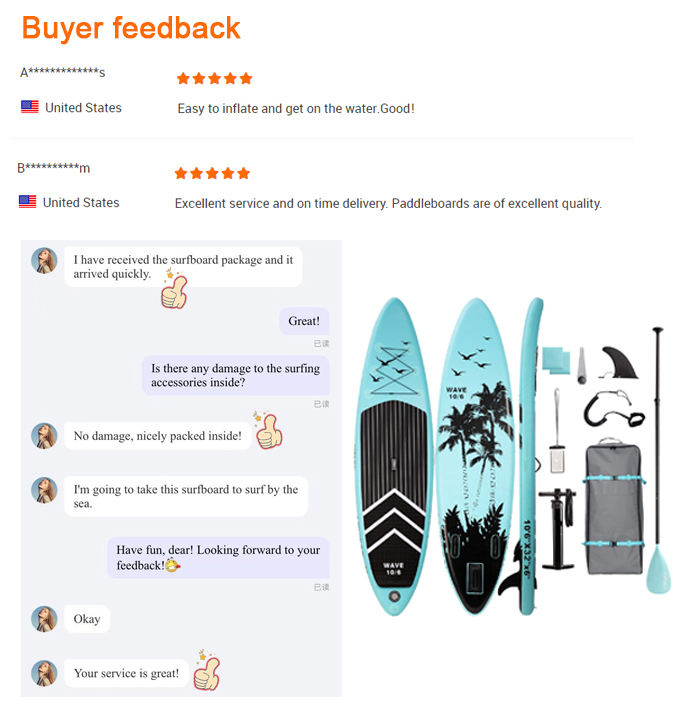Click thumbs-up emoji beside "No damage, nicely packed"
682x708 pixels.
point(268,431)
